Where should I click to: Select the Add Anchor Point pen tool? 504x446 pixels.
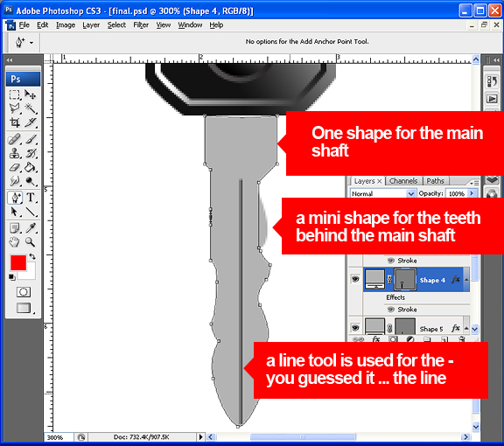tap(15, 198)
